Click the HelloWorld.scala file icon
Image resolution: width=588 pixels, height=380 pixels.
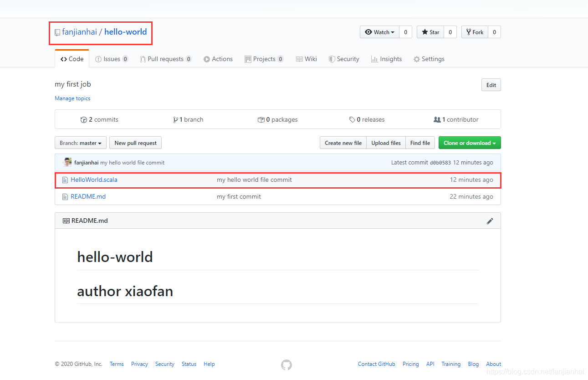pos(65,180)
